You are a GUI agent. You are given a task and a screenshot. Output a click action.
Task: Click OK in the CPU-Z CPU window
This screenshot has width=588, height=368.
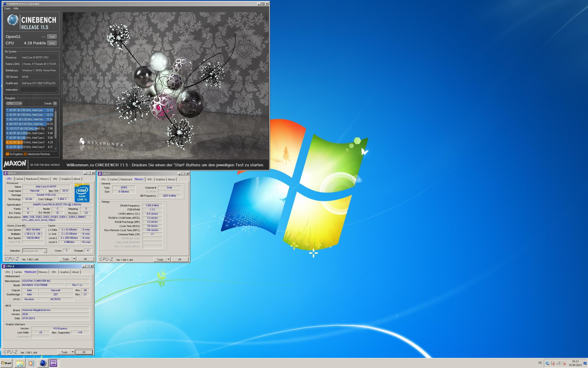[85, 259]
